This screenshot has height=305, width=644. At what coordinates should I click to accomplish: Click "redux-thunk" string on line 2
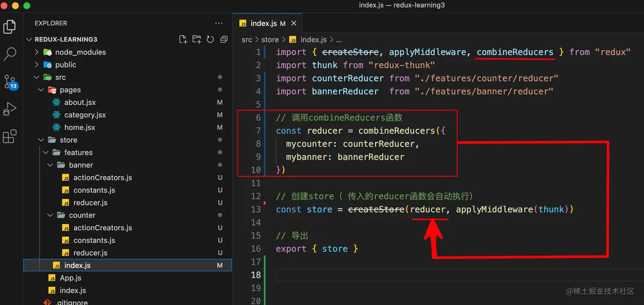pos(402,65)
